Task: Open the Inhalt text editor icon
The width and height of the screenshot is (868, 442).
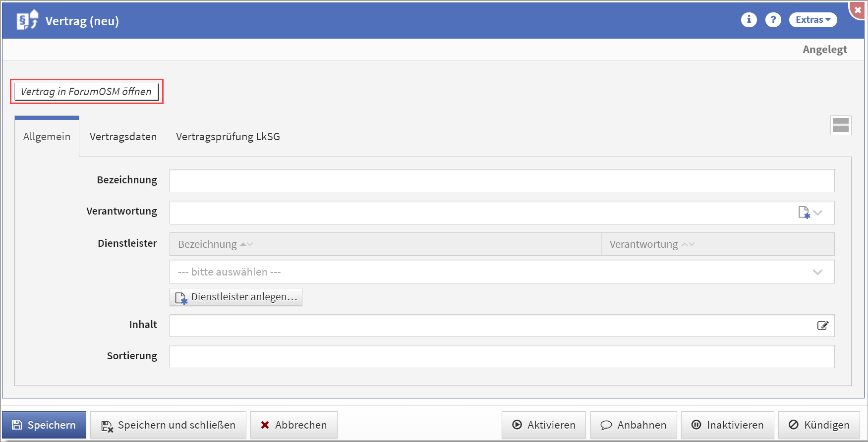Action: point(822,326)
